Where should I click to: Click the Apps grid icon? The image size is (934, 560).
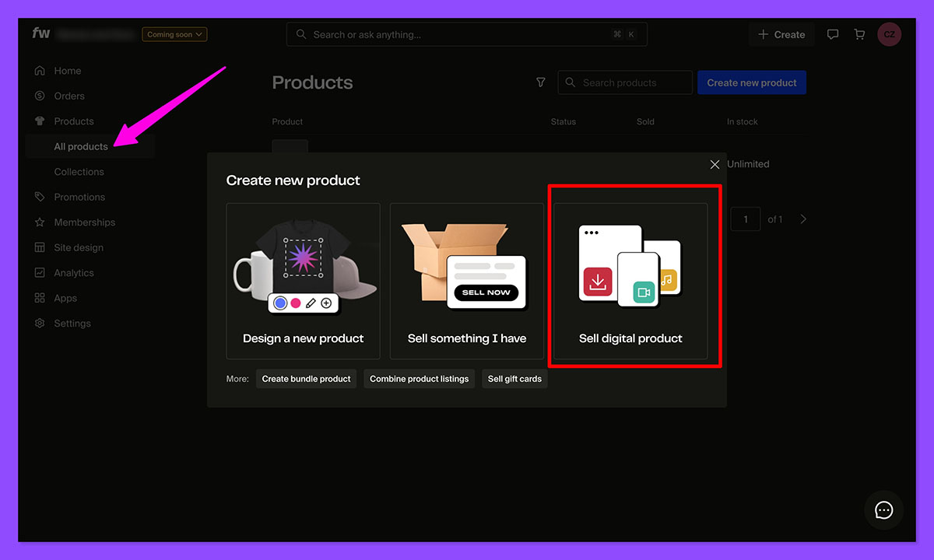(x=38, y=298)
